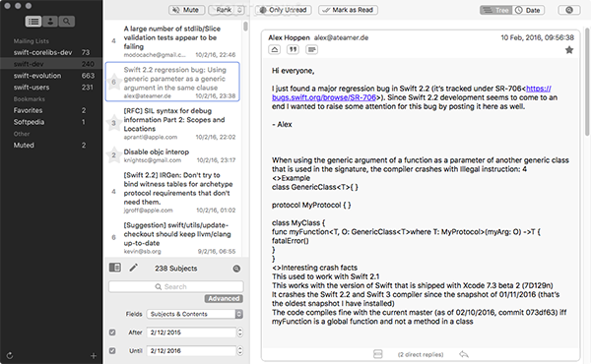The height and width of the screenshot is (364, 591).
Task: Click the quote icon in message header
Action: point(293,49)
